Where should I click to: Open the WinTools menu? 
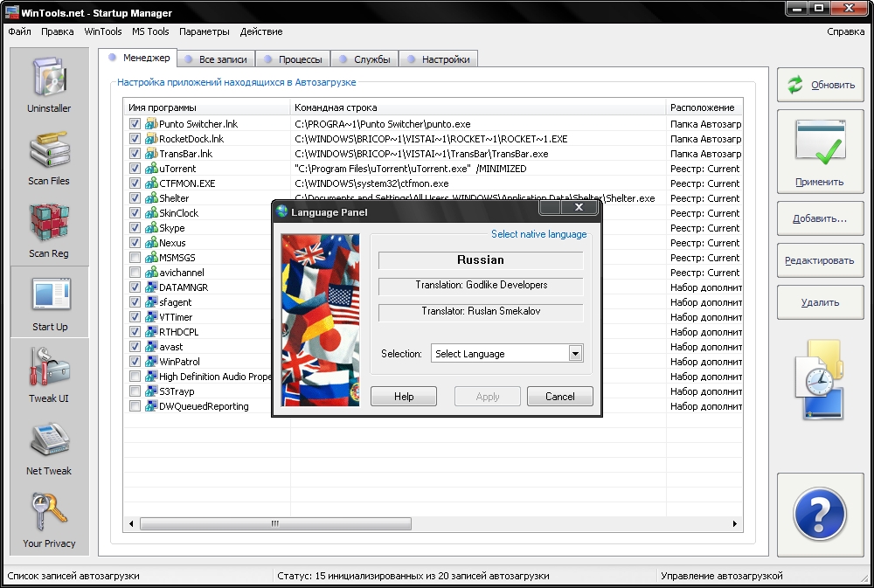103,31
